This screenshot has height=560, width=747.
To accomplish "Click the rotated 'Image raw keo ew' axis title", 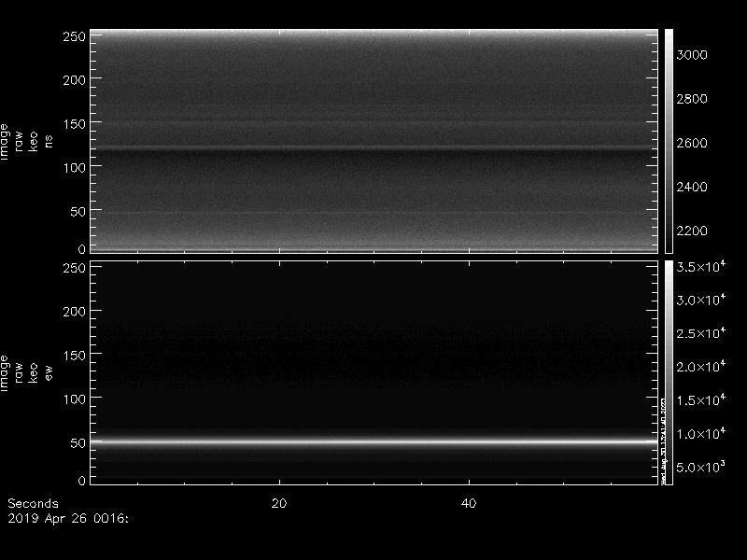I will (26, 373).
